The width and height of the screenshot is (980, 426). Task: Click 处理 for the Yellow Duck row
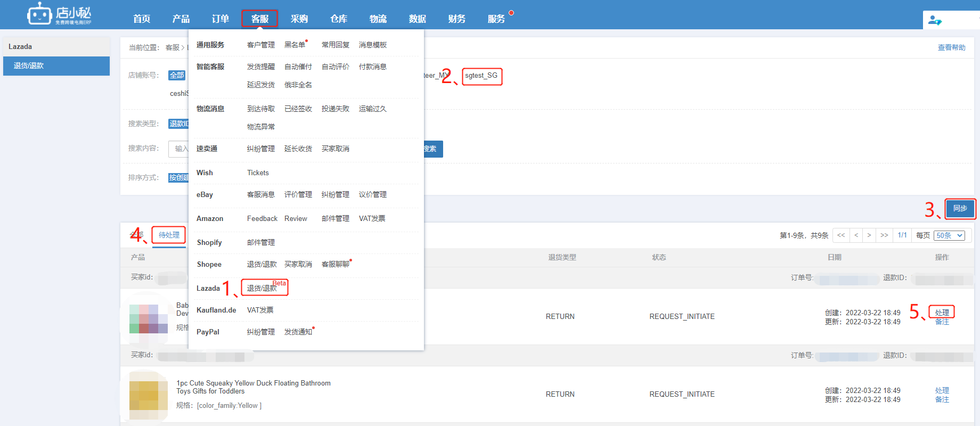click(x=942, y=390)
